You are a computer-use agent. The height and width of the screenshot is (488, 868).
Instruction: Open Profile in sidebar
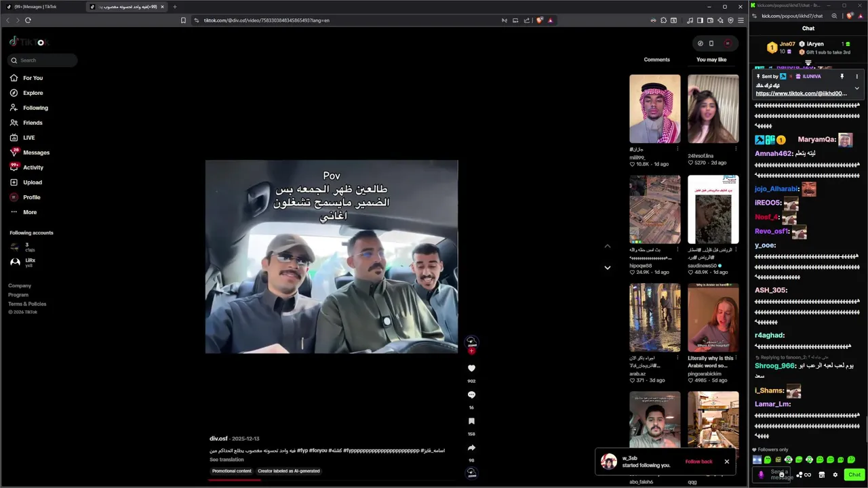[26, 197]
